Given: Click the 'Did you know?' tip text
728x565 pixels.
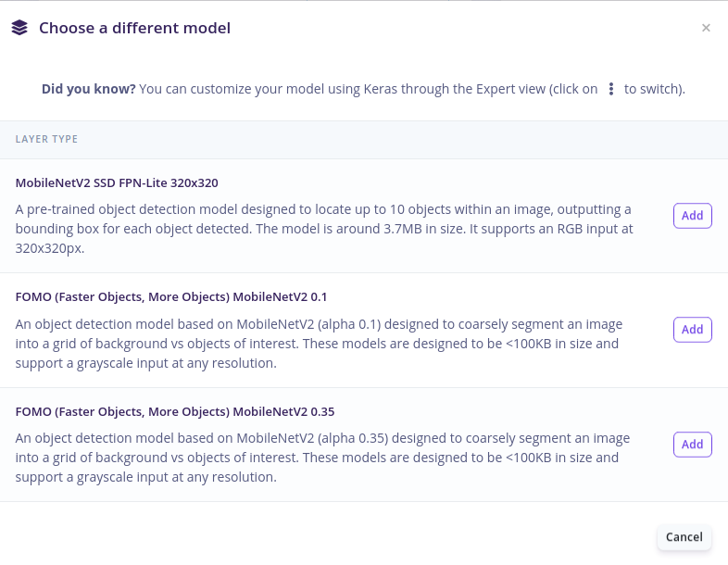Looking at the screenshot, I should [x=89, y=89].
